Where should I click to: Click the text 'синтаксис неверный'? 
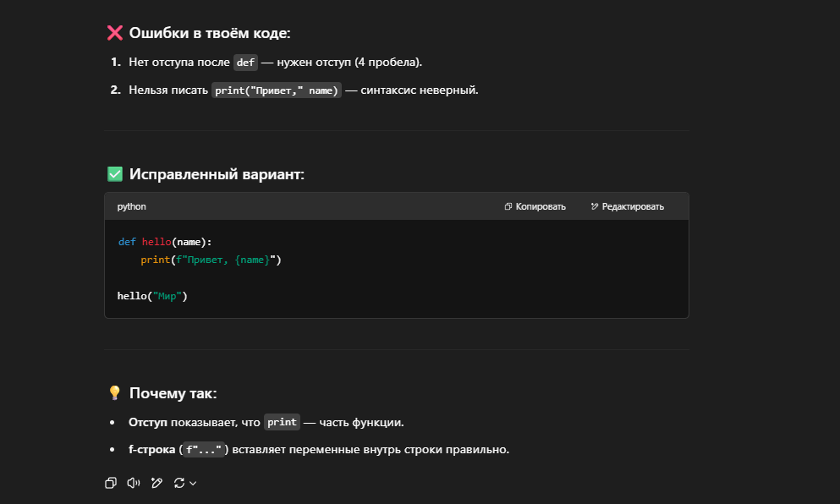coord(419,90)
